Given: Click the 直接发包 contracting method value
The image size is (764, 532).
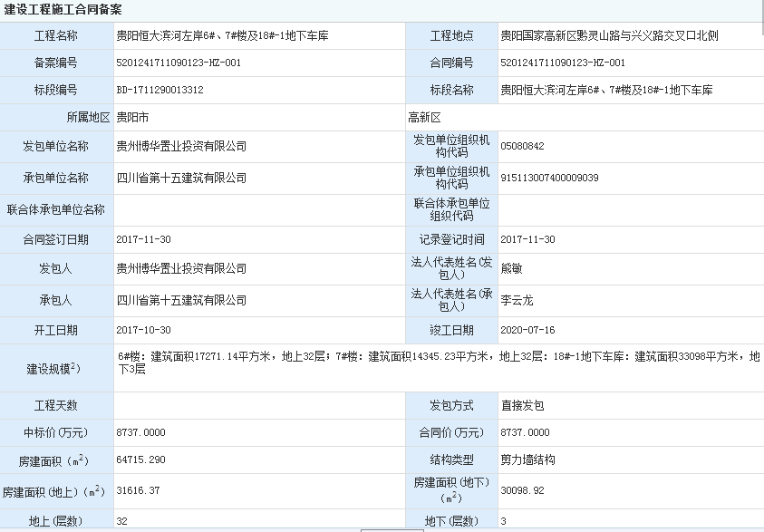Looking at the screenshot, I should coord(522,405).
